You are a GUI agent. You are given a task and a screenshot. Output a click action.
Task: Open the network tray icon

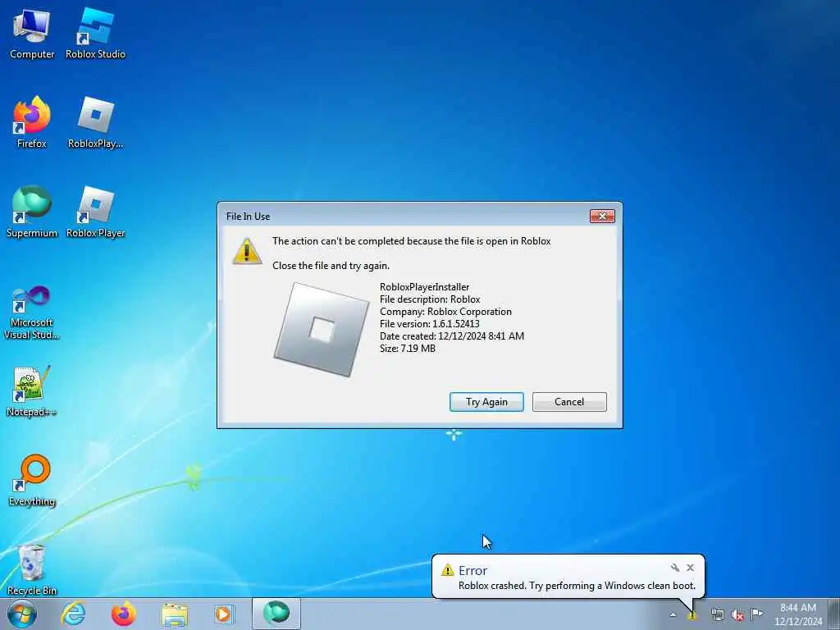tap(717, 614)
